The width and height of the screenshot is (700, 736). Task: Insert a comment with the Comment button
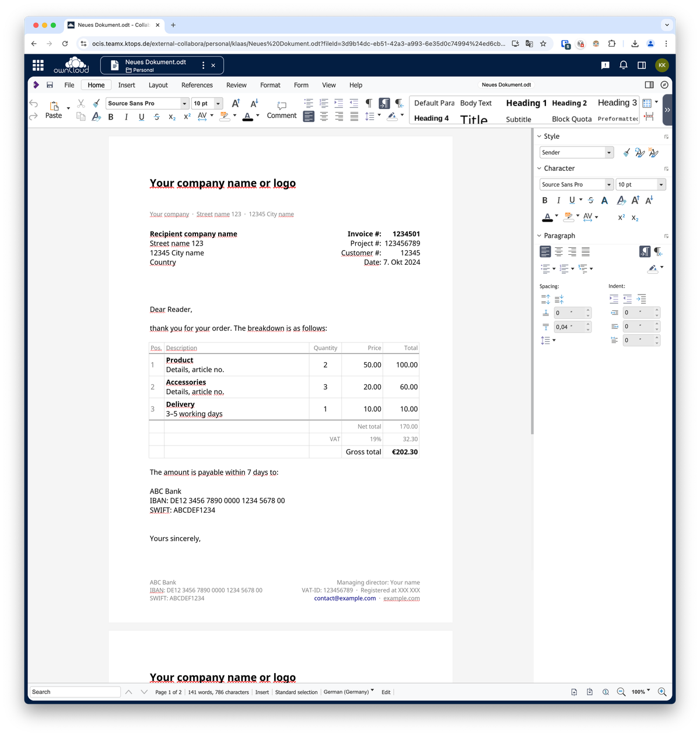click(x=282, y=109)
